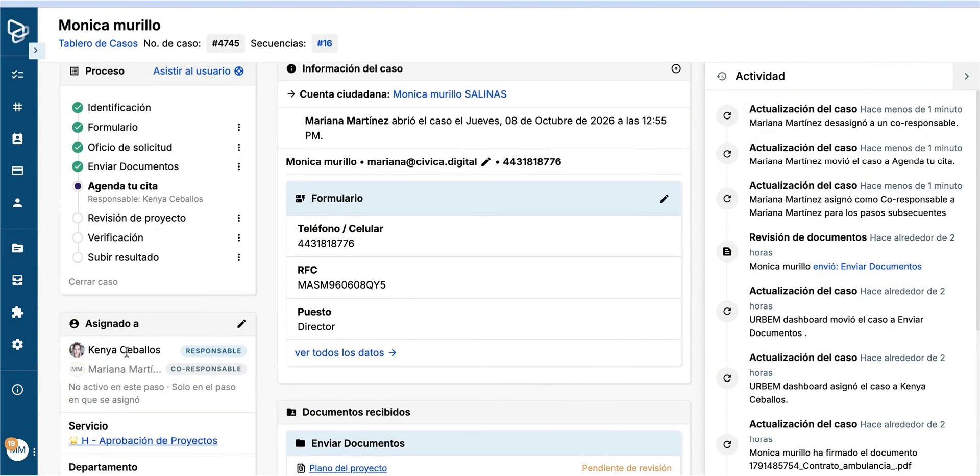Select the Identificación step
The width and height of the screenshot is (980, 476).
coord(119,107)
